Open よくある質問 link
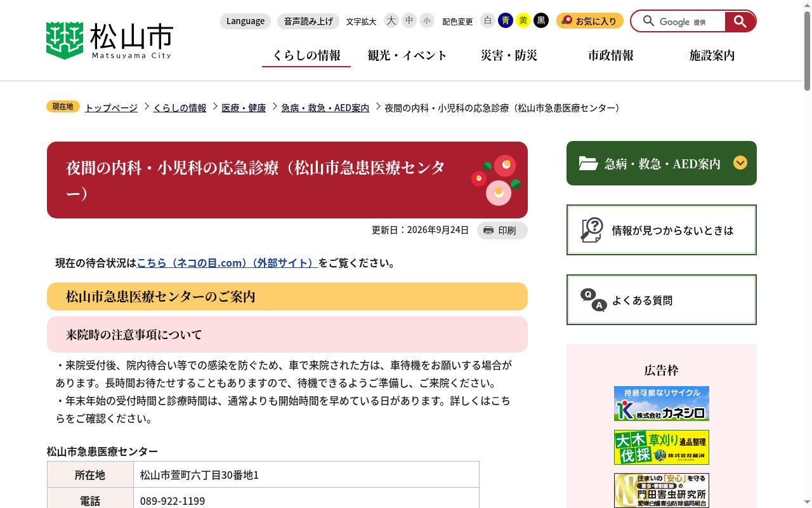 (662, 300)
